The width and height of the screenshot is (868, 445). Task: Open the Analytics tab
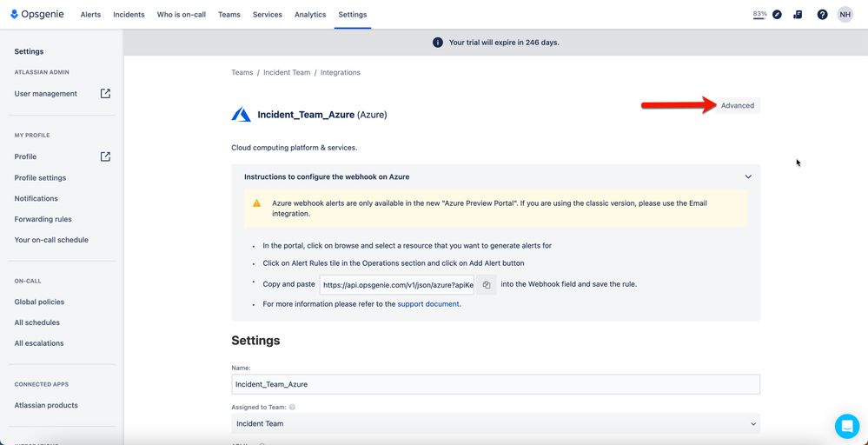[310, 15]
